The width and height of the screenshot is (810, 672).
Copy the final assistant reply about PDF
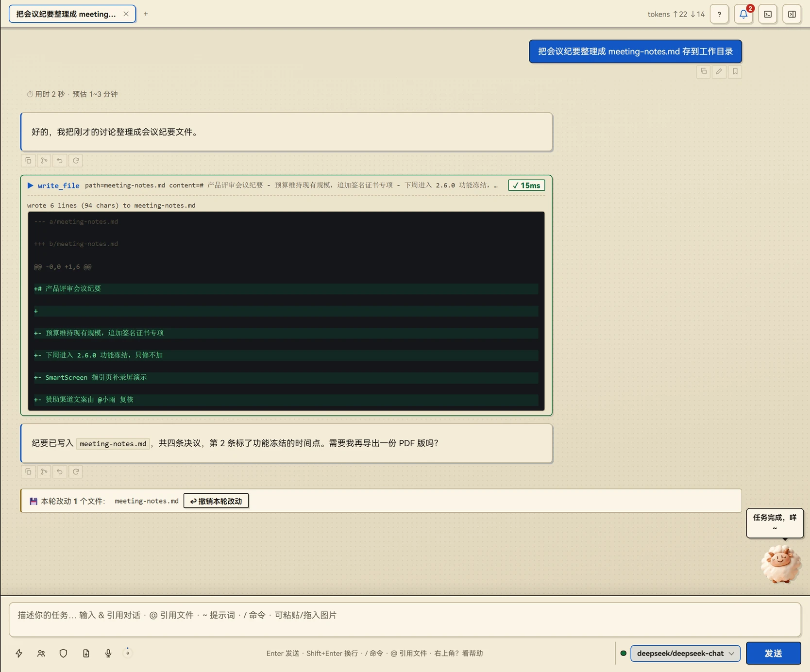[x=28, y=471]
